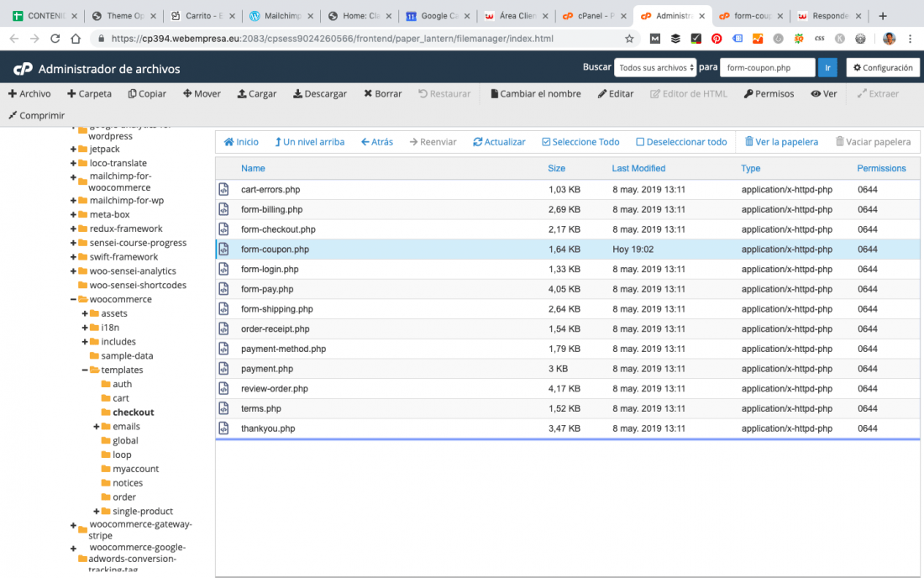Click Actualizar to refresh file list
Viewport: 924px width, 578px height.
(499, 142)
